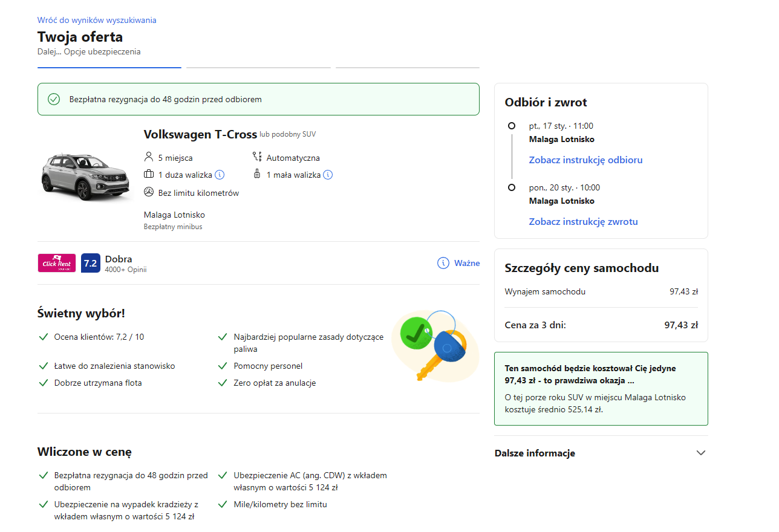Viewport: 779px width, 532px height.
Task: Click info icon beside '1 duża walizka'
Action: tap(220, 175)
